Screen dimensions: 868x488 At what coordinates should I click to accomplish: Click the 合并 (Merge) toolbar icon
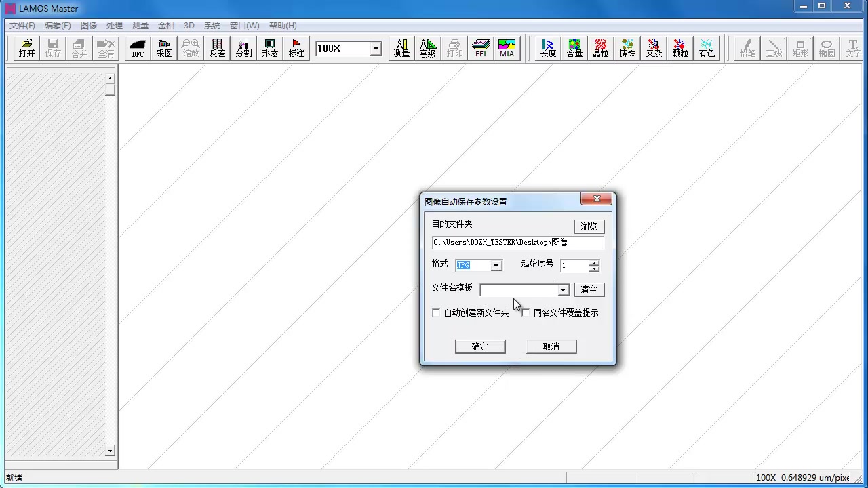pyautogui.click(x=79, y=48)
